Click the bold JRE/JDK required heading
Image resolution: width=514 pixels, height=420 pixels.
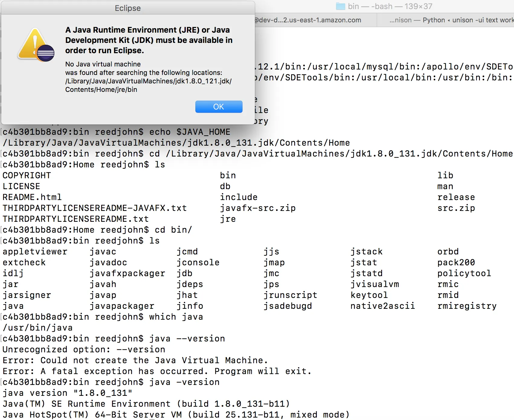(x=149, y=40)
